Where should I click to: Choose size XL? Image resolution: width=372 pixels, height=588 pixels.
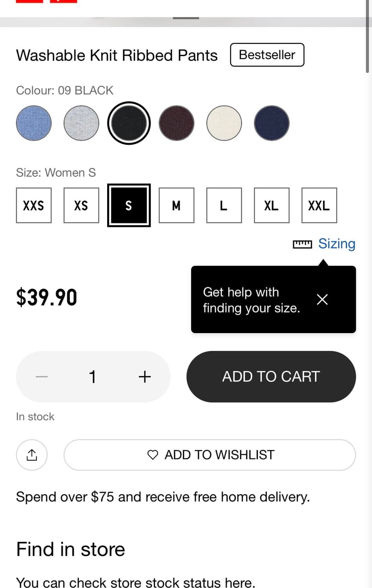pyautogui.click(x=272, y=205)
